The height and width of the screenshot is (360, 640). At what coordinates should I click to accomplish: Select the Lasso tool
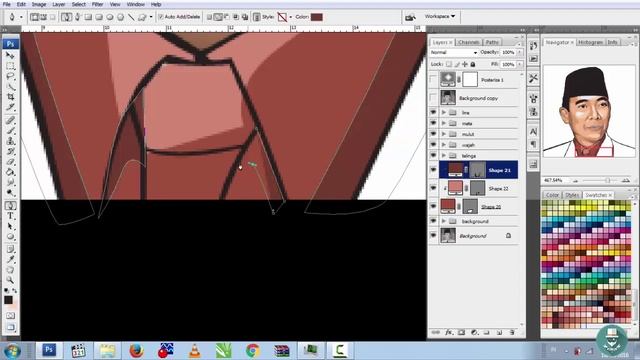pyautogui.click(x=10, y=76)
